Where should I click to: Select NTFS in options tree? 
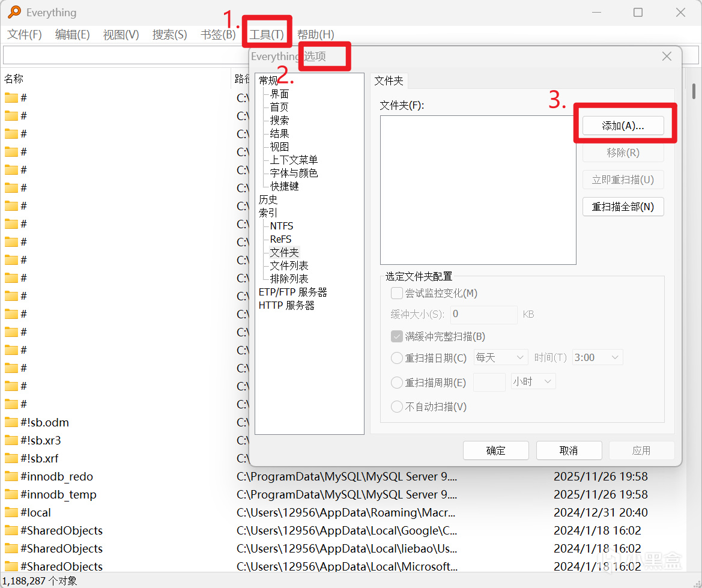pyautogui.click(x=282, y=226)
